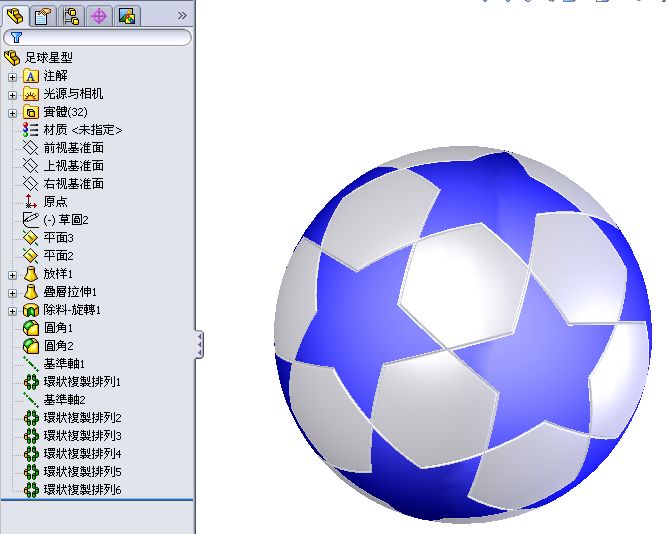Select the 環狀複製排列3 circular pattern icon
This screenshot has width=667, height=534.
tap(31, 436)
